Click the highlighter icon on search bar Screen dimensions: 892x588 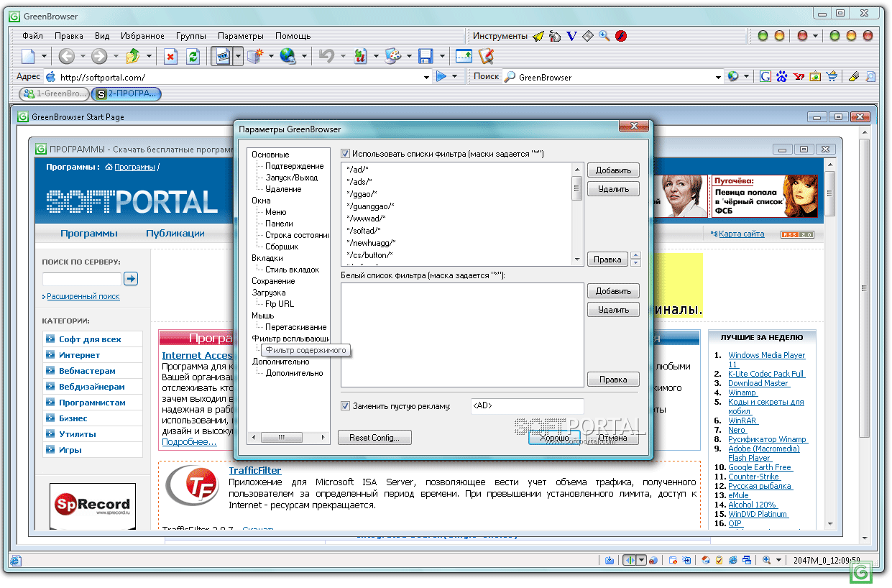tap(853, 76)
